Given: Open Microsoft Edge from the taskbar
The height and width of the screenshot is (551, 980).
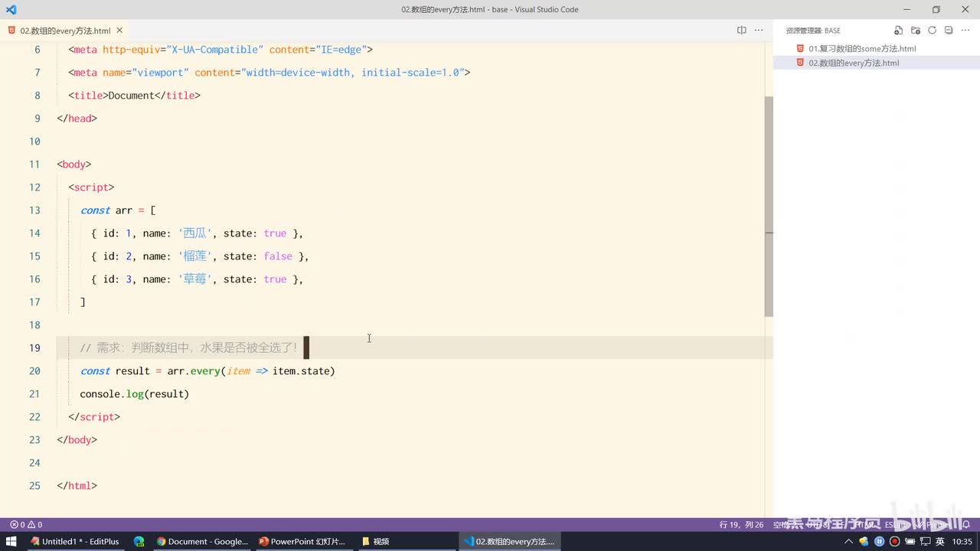Looking at the screenshot, I should [x=139, y=541].
